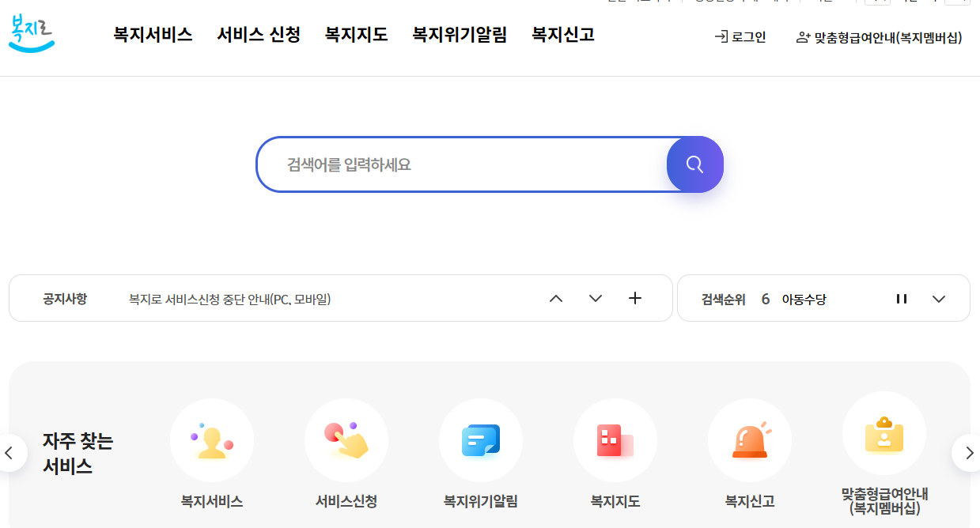The width and height of the screenshot is (980, 528).
Task: Pause the 검색순위 ranking rotation
Action: point(901,299)
